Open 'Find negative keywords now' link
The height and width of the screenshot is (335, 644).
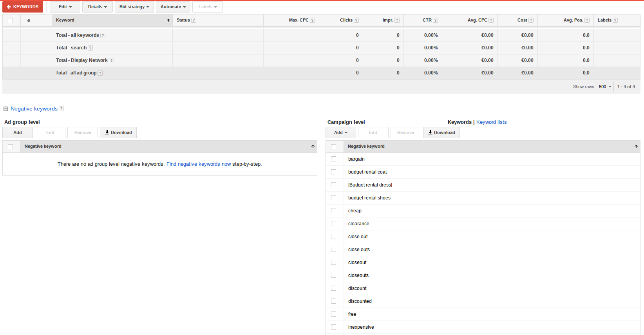[199, 164]
